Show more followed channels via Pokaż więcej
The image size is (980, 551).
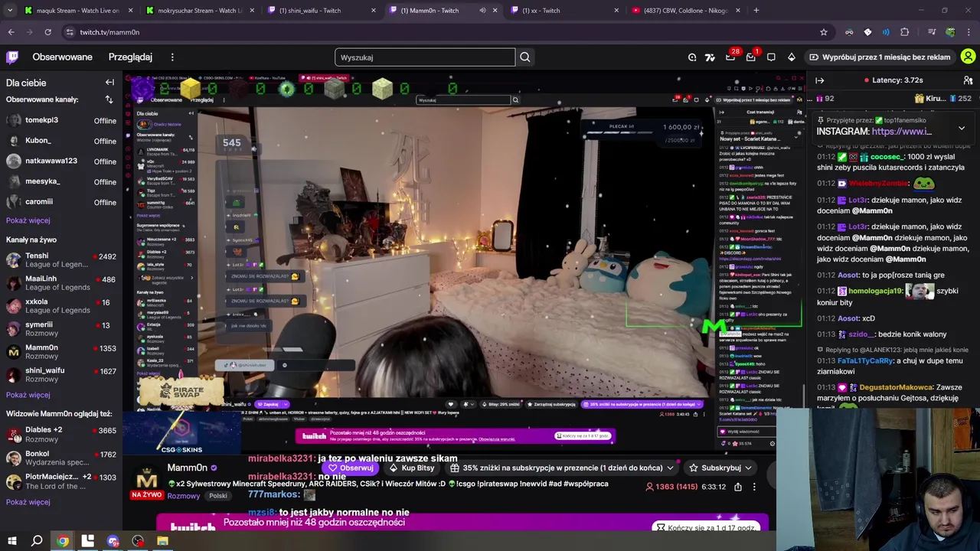[x=28, y=220]
